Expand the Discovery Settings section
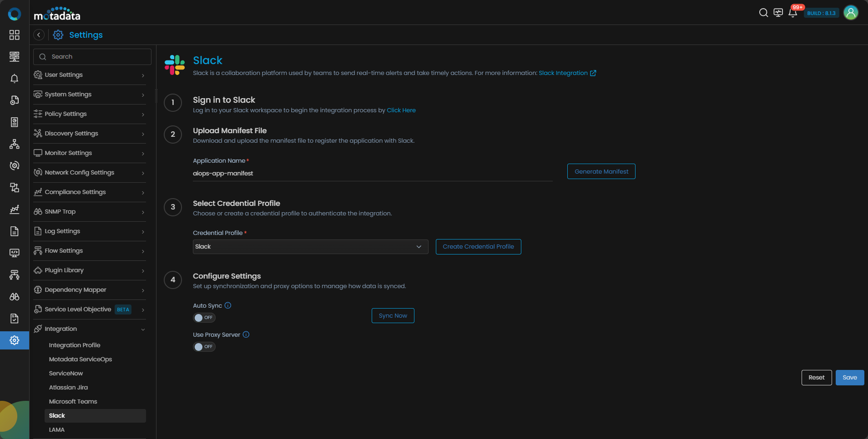 tap(90, 134)
